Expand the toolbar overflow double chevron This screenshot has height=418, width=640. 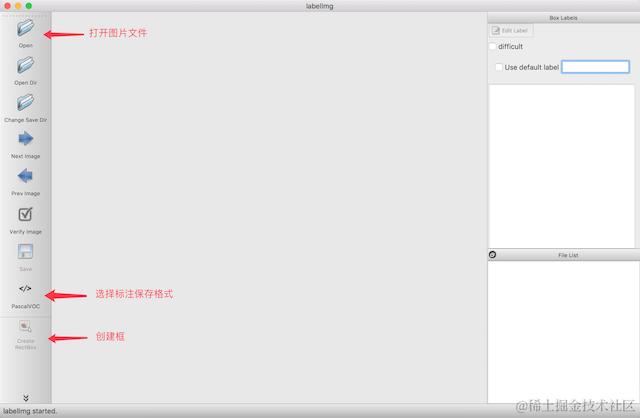pos(26,398)
